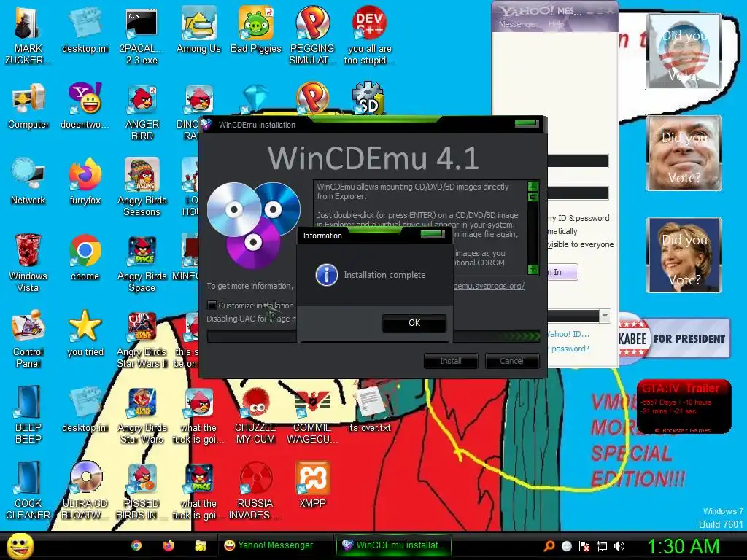The image size is (747, 560).
Task: Click the network tray icon
Action: (602, 546)
